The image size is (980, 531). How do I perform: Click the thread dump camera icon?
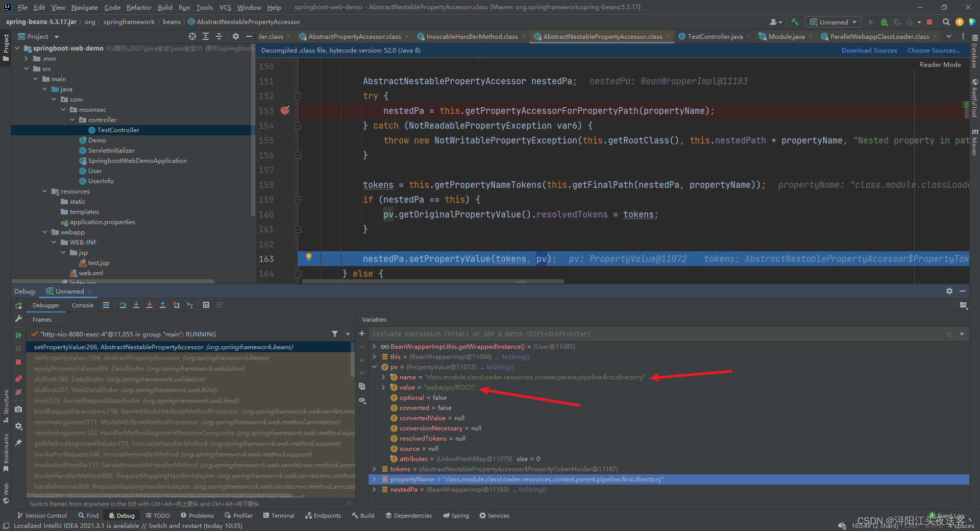pos(18,409)
